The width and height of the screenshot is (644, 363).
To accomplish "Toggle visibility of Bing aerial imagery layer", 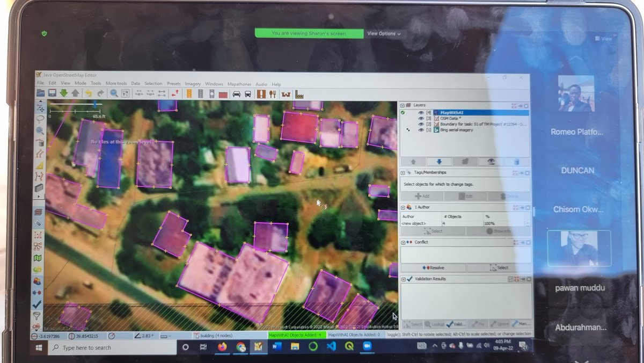I will pyautogui.click(x=421, y=130).
